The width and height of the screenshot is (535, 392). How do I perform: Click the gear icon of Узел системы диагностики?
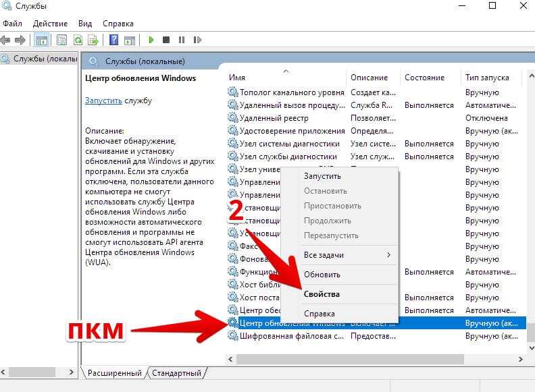tap(233, 144)
